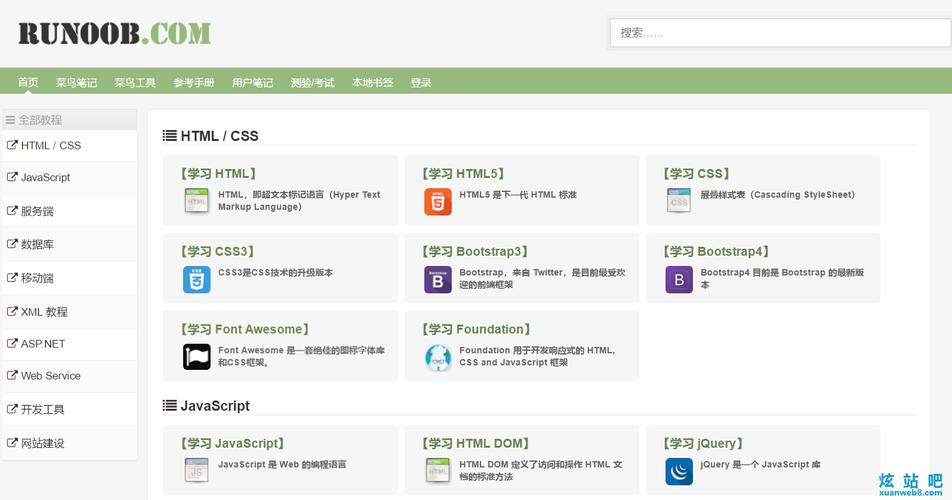Open the 【学习 Foundation】 tutorial link
The image size is (952, 500).
click(476, 329)
